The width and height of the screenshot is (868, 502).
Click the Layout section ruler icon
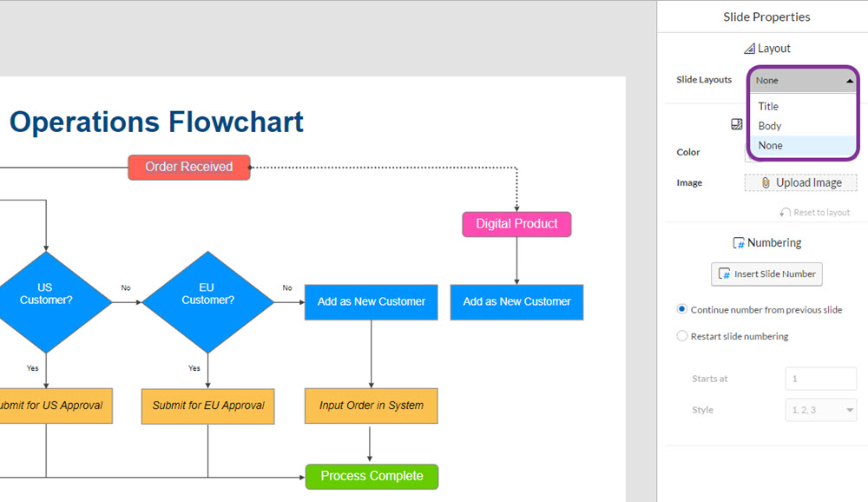click(749, 49)
